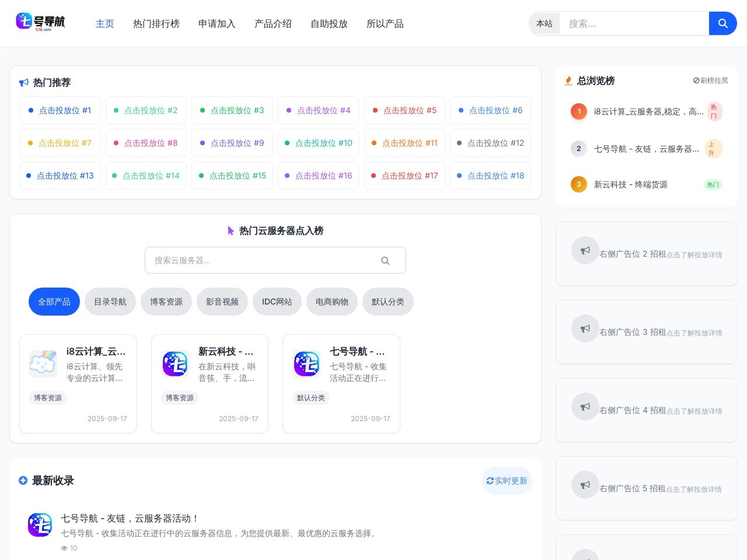This screenshot has width=747, height=560.
Task: Open 所以产品 in the top navigation
Action: click(x=385, y=24)
